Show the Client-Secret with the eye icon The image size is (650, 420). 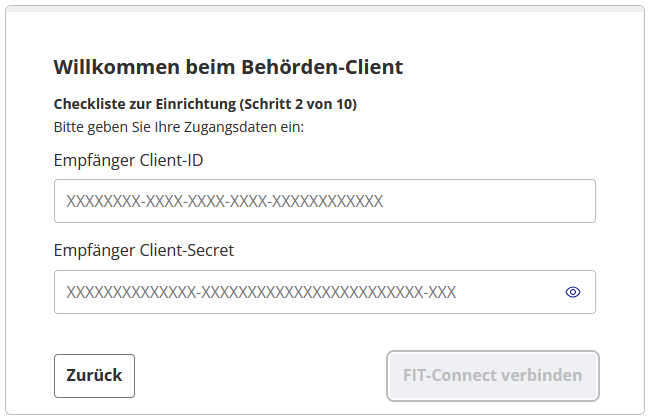573,292
